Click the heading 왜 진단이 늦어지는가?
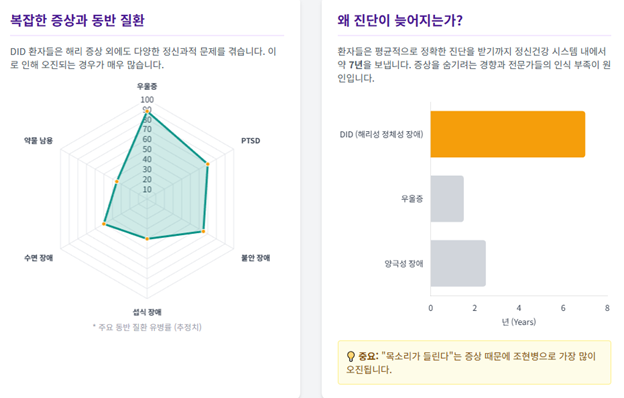The width and height of the screenshot is (624, 398). pyautogui.click(x=400, y=20)
